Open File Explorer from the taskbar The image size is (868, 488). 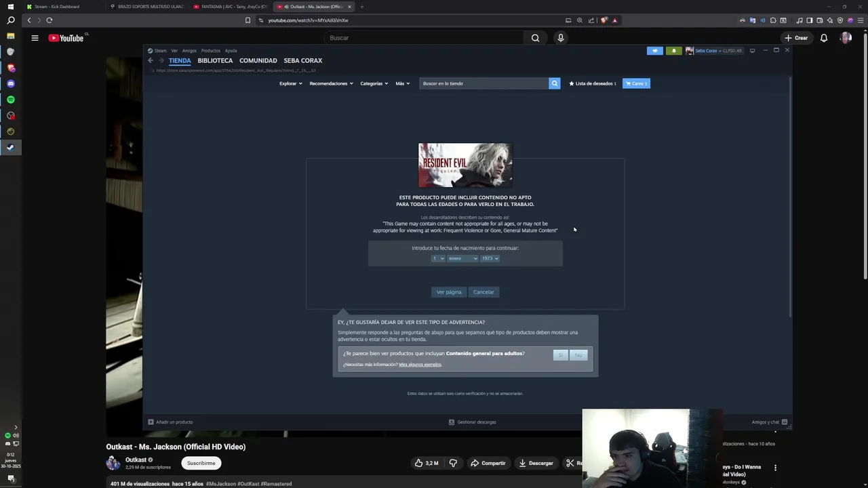click(10, 36)
